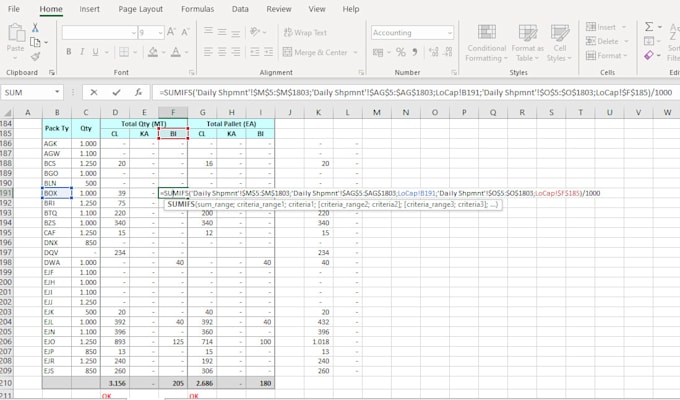This screenshot has width=680, height=400.
Task: Cancel formula entry with X button
Action: [x=94, y=92]
